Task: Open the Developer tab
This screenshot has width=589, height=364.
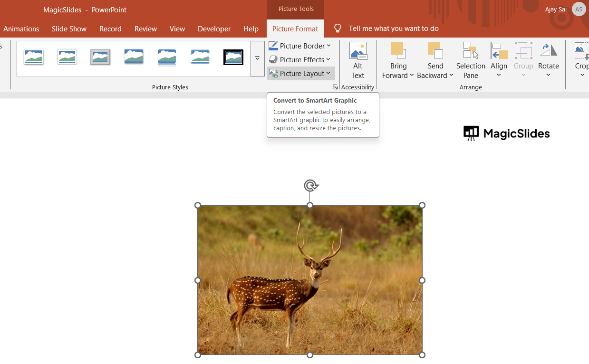Action: click(214, 29)
